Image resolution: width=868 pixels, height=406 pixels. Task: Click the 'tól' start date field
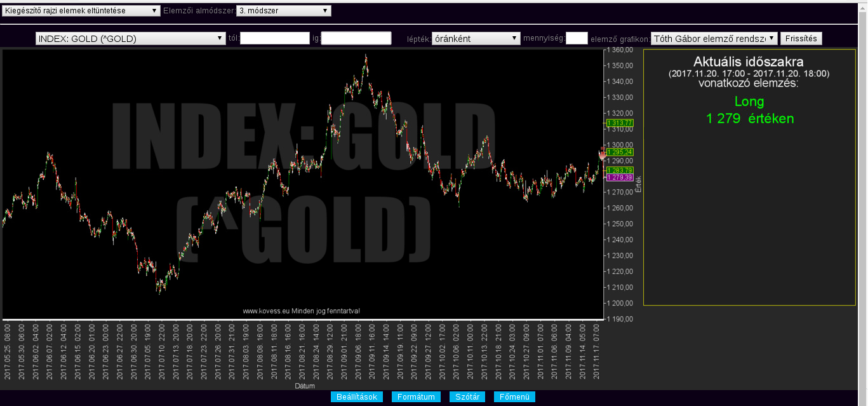tap(275, 39)
